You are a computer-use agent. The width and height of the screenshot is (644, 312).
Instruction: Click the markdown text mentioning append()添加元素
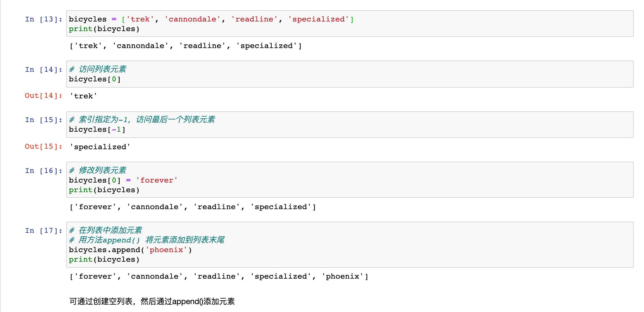152,302
